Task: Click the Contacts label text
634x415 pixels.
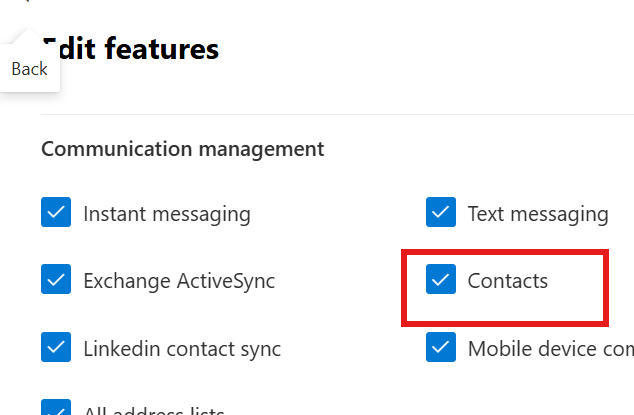Action: (x=508, y=281)
